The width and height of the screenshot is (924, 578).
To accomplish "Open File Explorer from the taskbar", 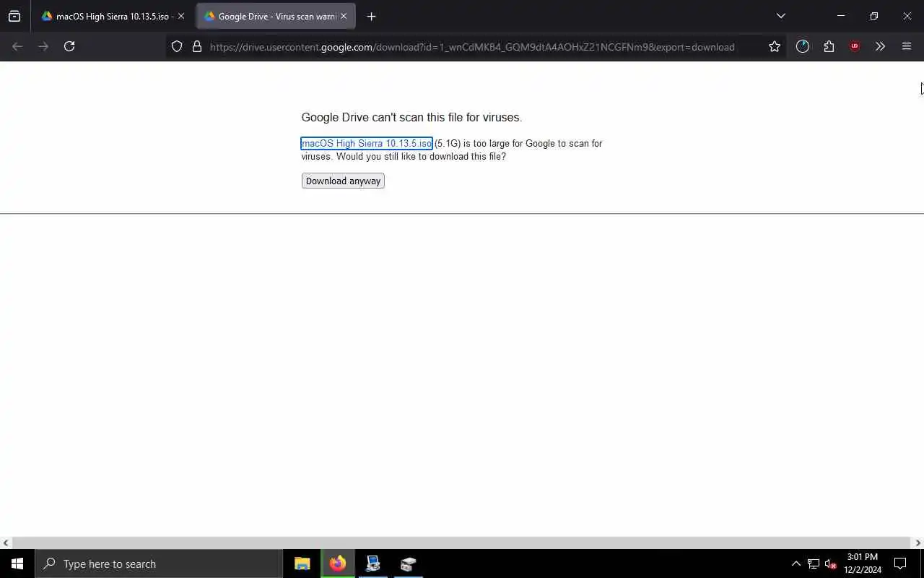I will [x=302, y=564].
